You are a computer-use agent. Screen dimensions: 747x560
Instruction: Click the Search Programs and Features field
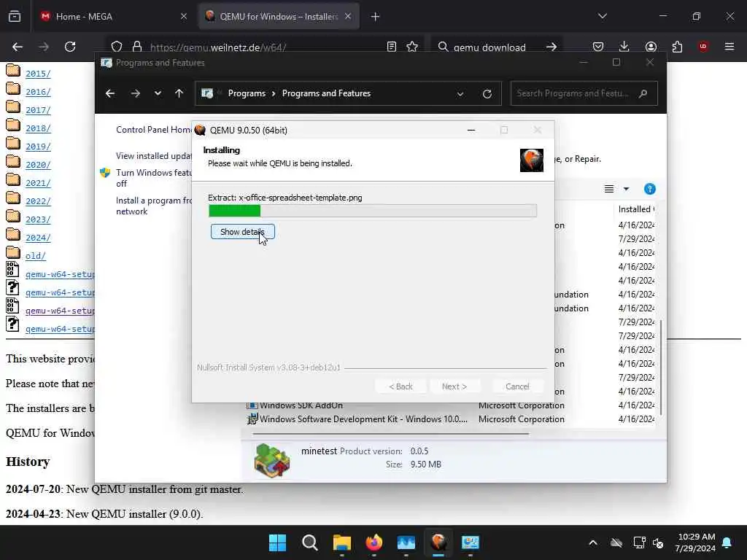[584, 93]
